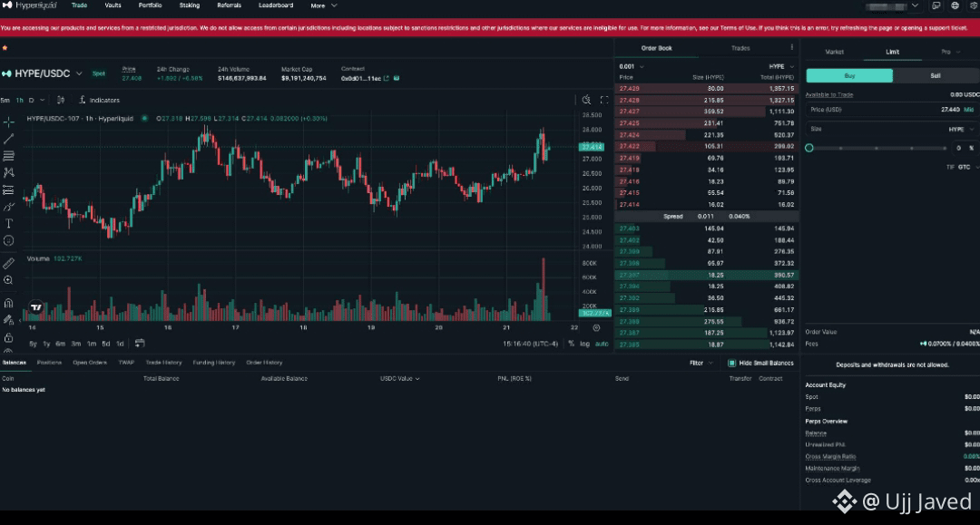Open the announcements icon in top bar
Viewport: 980px width, 525px height.
pos(936,5)
